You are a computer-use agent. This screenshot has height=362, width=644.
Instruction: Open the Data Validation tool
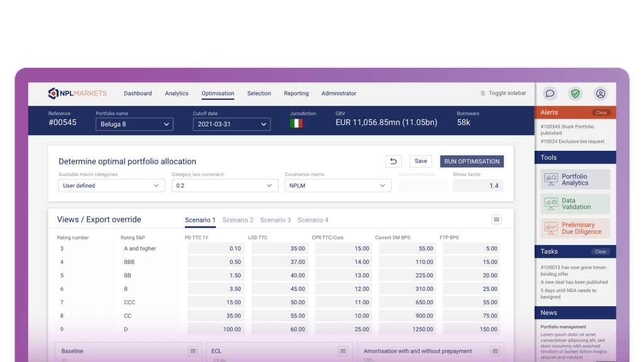(575, 203)
